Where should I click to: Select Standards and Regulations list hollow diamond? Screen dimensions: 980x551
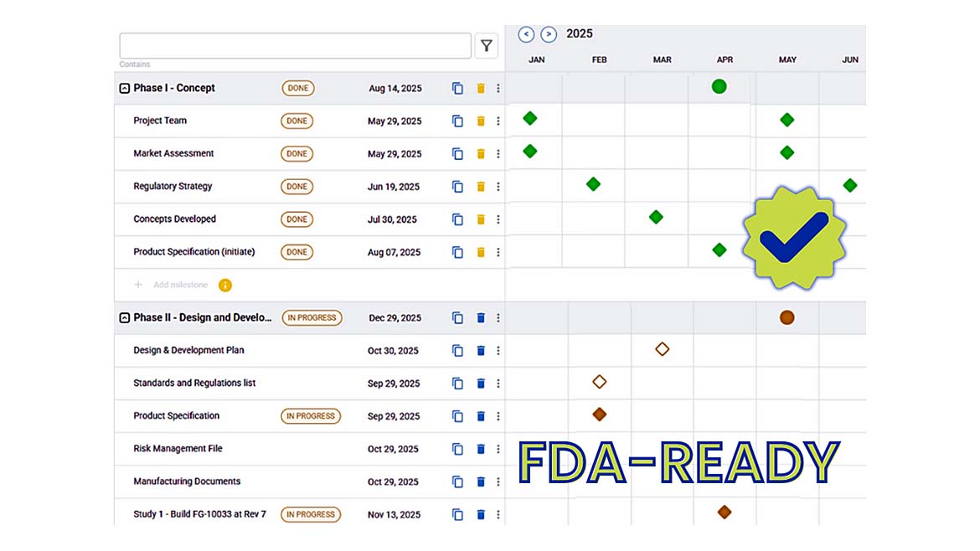(600, 382)
